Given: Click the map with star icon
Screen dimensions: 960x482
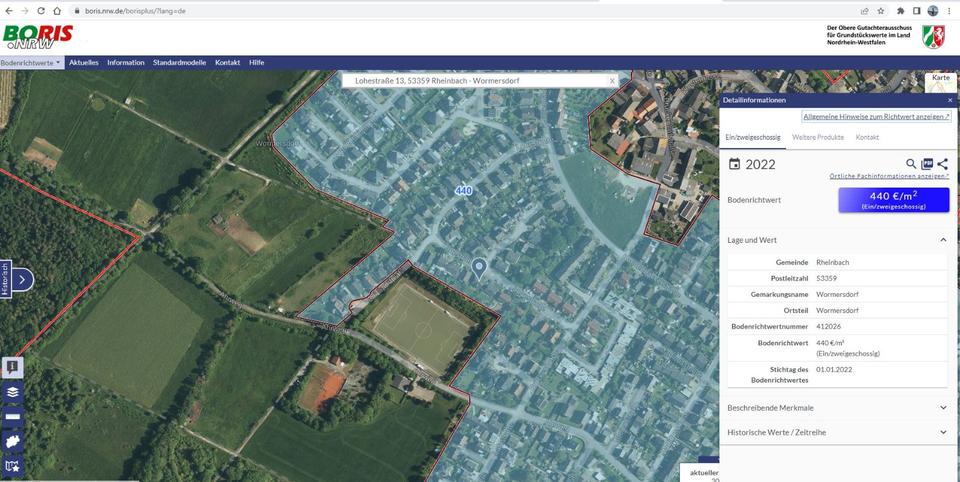Looking at the screenshot, I should click(x=13, y=466).
